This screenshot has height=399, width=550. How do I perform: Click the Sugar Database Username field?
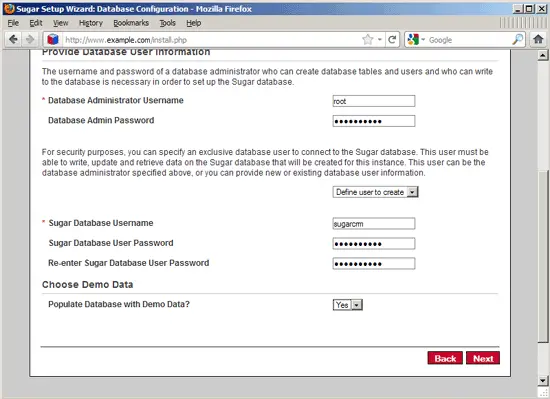coord(374,223)
